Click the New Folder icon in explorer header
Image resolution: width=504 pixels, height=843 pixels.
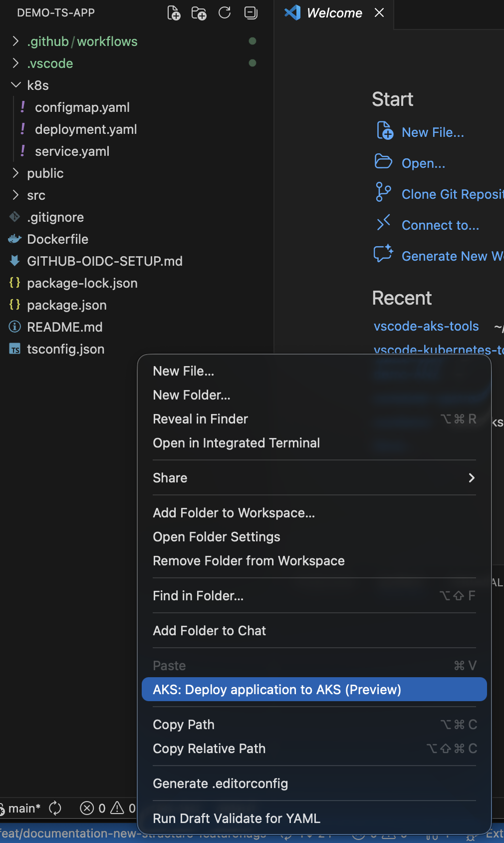pos(199,13)
